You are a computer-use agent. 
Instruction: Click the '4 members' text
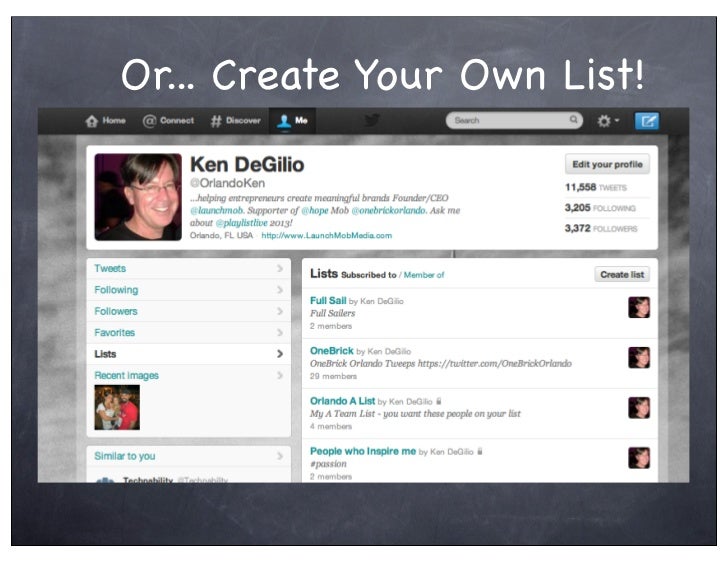(331, 427)
